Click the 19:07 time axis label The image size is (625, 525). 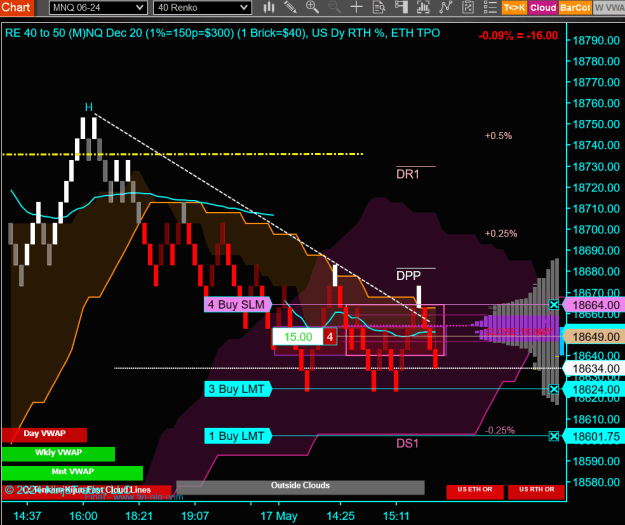tap(195, 516)
